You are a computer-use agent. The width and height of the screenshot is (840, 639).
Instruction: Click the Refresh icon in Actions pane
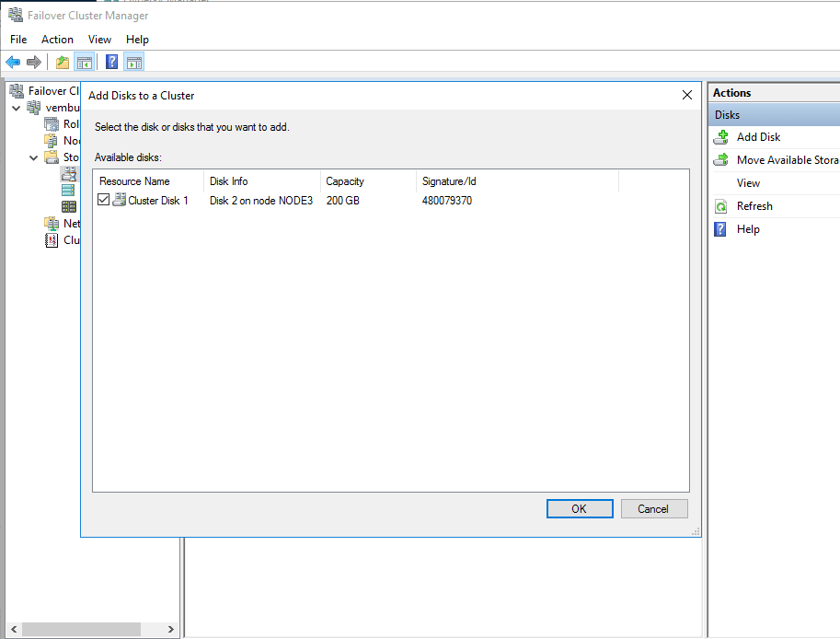721,206
